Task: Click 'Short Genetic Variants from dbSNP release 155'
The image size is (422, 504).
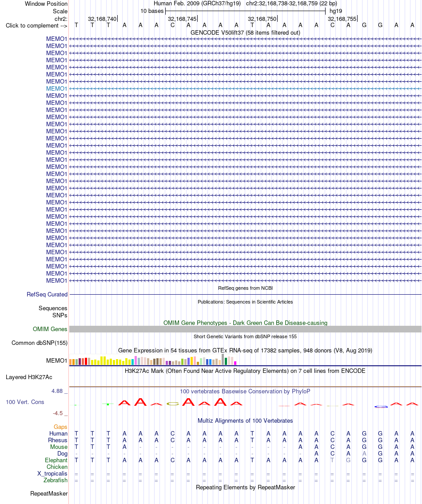Action: [x=245, y=336]
